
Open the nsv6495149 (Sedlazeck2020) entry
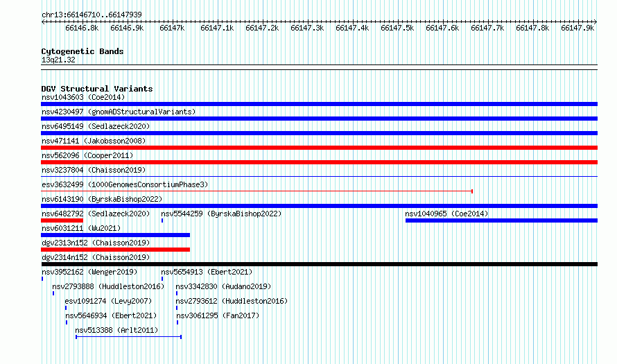[96, 126]
